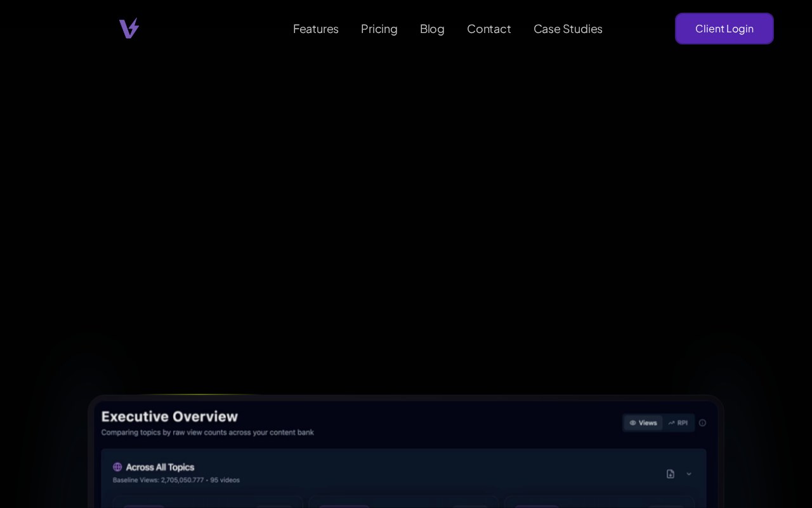The height and width of the screenshot is (508, 812).
Task: Click the export file icon
Action: pos(670,474)
